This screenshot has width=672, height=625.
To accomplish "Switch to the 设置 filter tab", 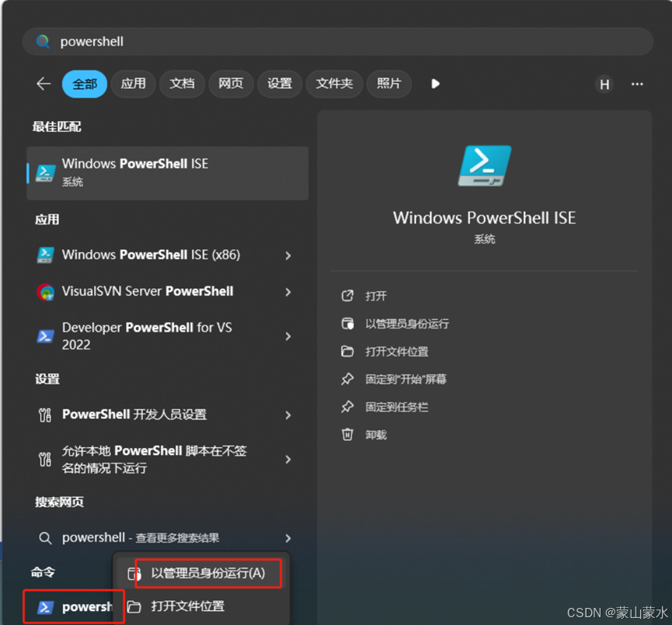I will [280, 84].
